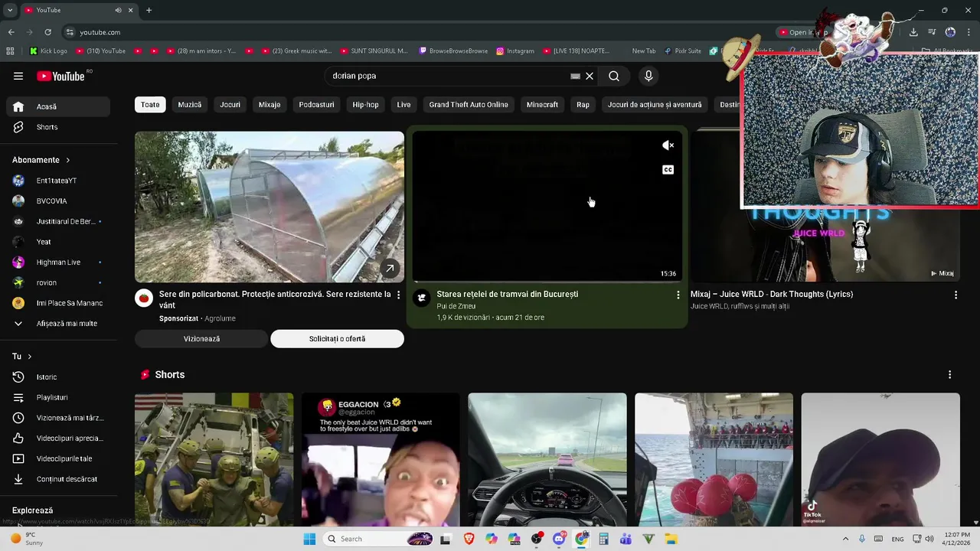Select the Podcasturi filter chip

pyautogui.click(x=316, y=105)
